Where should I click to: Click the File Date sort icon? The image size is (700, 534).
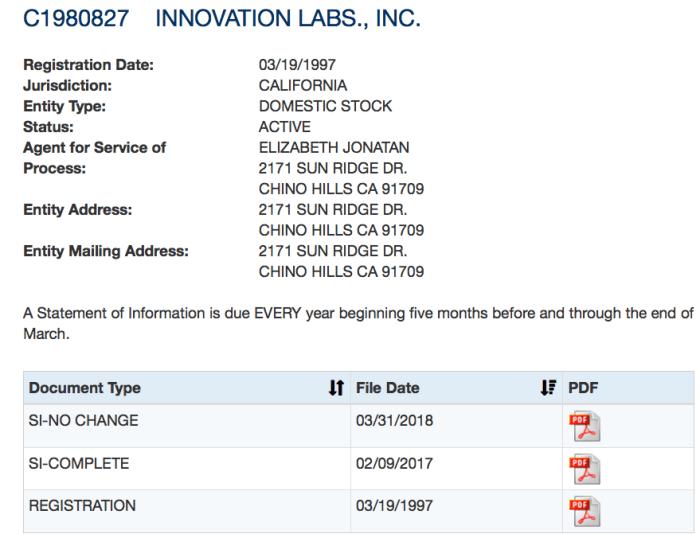coord(548,388)
